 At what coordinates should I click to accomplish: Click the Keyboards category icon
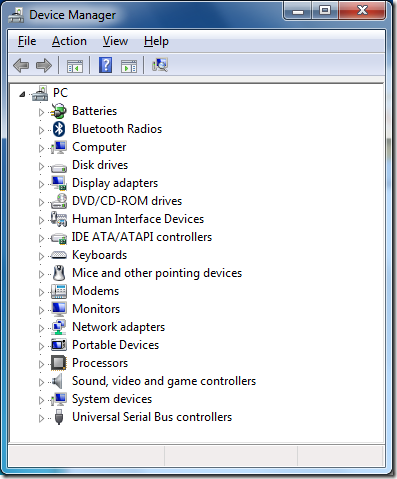(x=59, y=255)
